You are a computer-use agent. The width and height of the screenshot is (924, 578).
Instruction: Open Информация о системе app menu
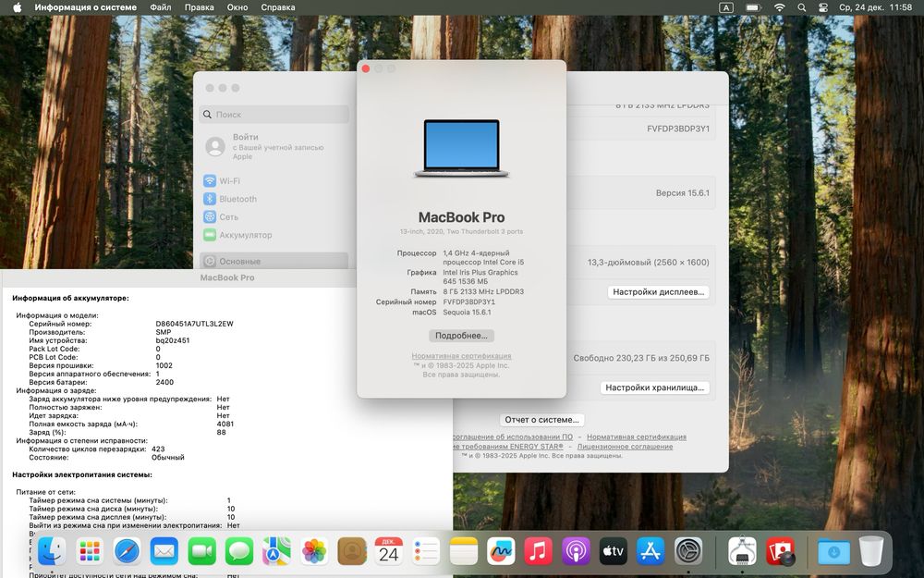(85, 7)
